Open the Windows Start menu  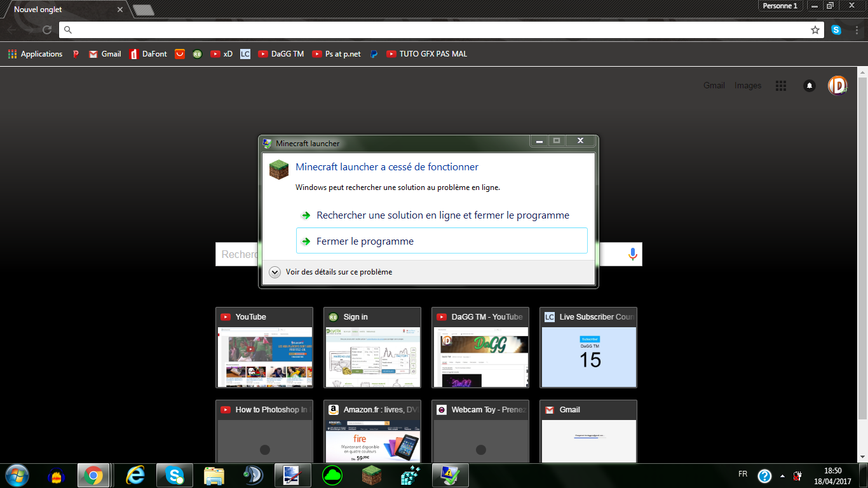[x=17, y=475]
